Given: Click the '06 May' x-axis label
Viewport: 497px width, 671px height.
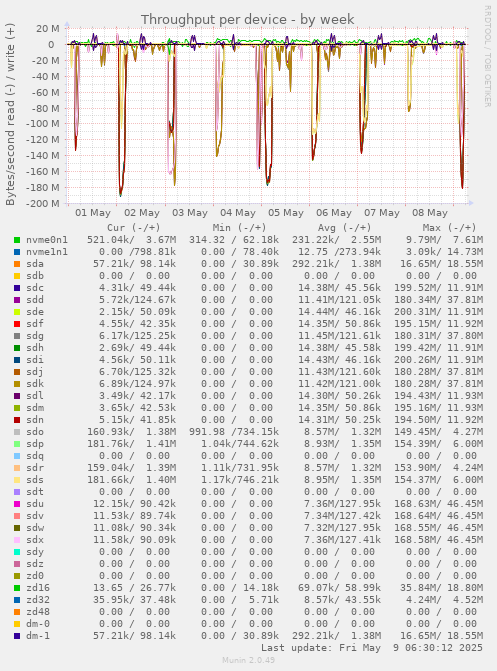Looking at the screenshot, I should (x=333, y=213).
